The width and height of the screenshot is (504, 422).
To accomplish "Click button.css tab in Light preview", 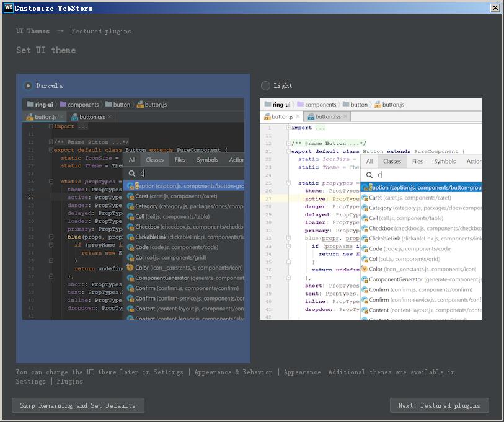I will pos(327,116).
